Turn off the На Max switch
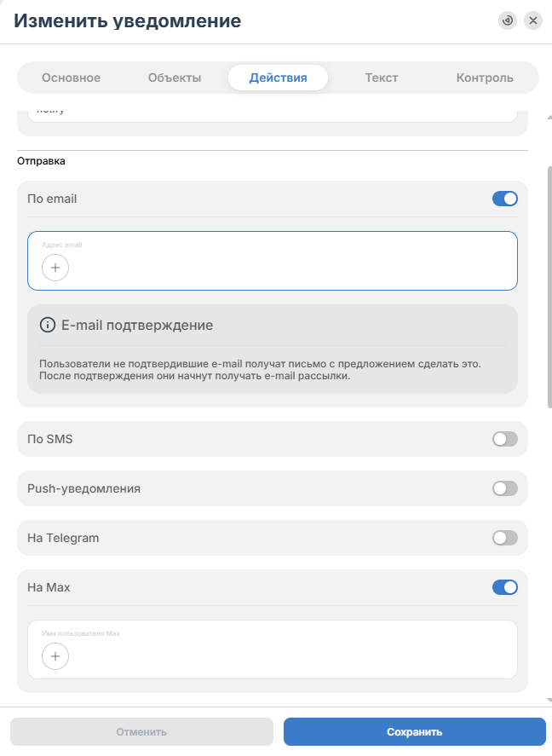Image resolution: width=552 pixels, height=756 pixels. [505, 587]
